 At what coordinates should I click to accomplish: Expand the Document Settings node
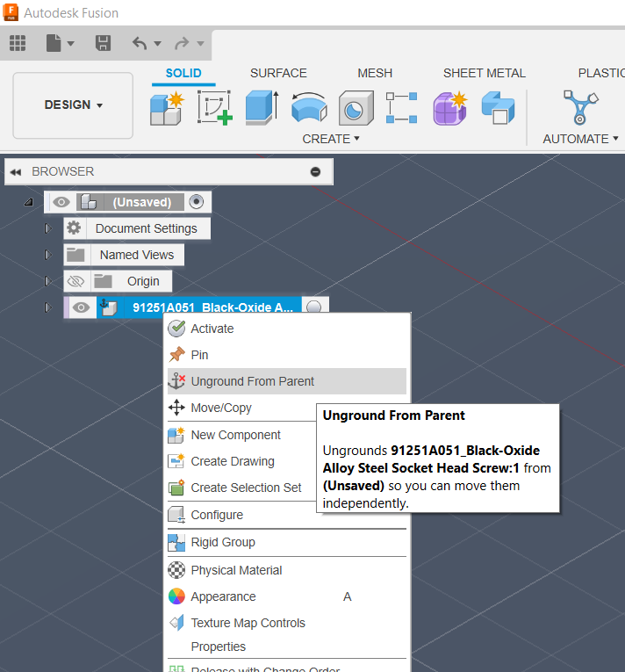[x=48, y=228]
